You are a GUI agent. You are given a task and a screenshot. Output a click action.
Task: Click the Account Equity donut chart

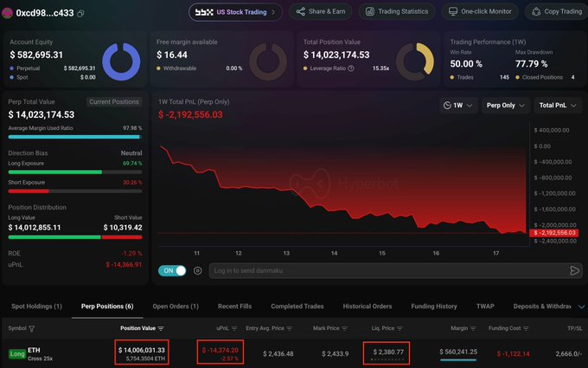click(x=121, y=61)
